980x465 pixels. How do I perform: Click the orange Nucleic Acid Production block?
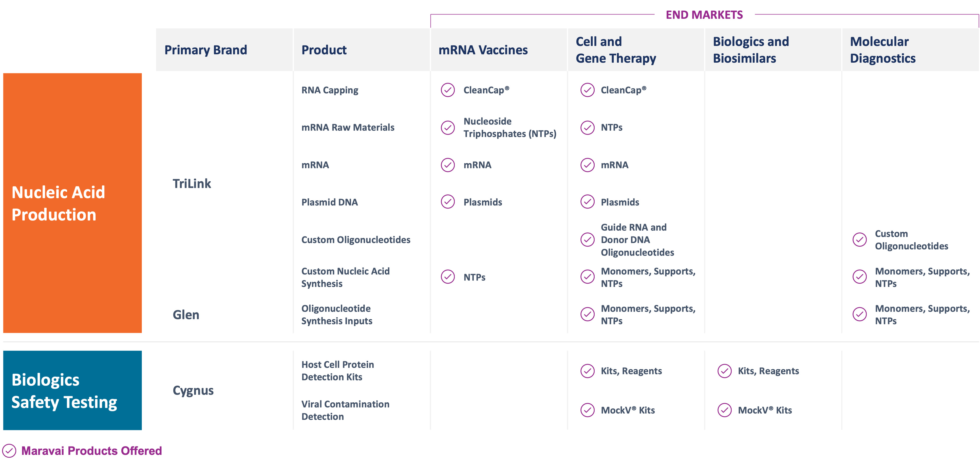(x=72, y=203)
